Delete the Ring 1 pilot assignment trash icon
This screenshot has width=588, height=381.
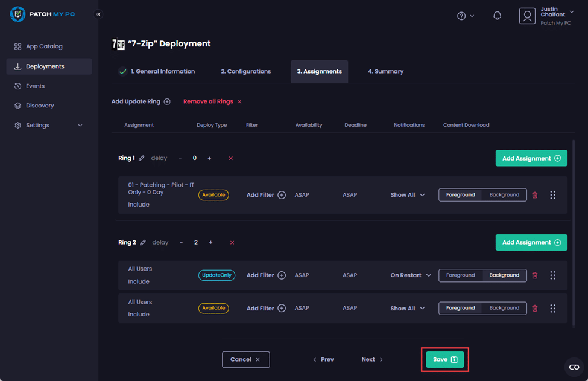pos(534,195)
